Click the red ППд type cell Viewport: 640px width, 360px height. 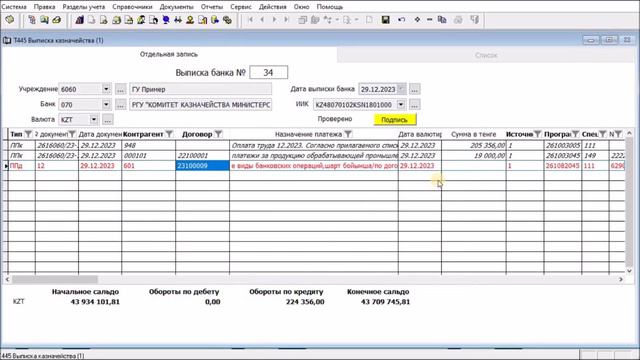[22, 166]
